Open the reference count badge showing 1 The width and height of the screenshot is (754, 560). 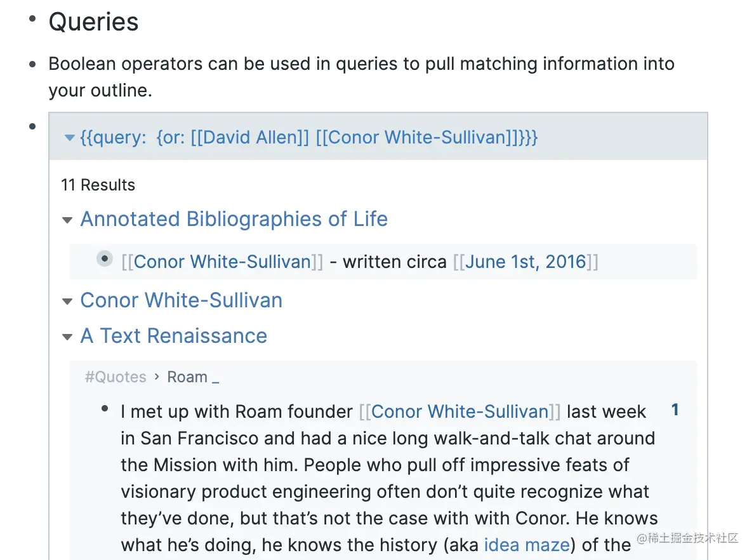tap(675, 410)
